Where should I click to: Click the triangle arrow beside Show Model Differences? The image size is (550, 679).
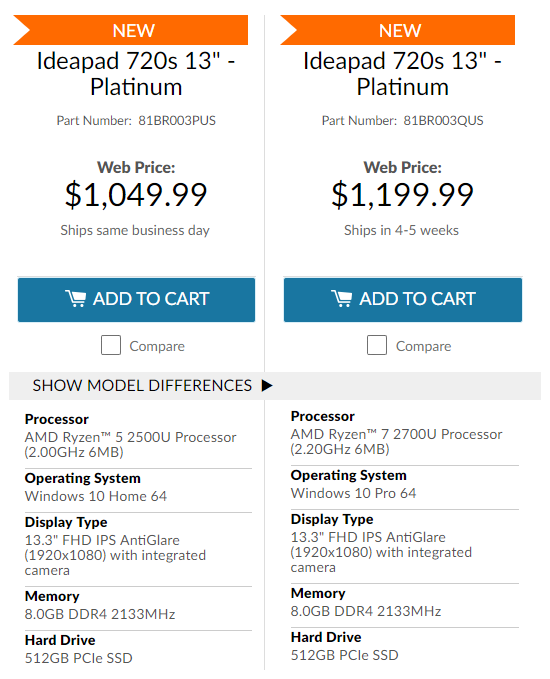coord(267,385)
